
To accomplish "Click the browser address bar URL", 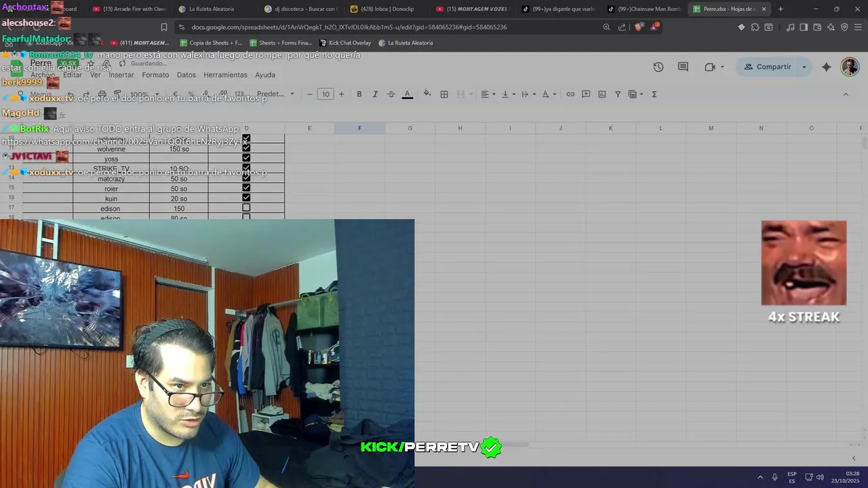I will coord(349,27).
